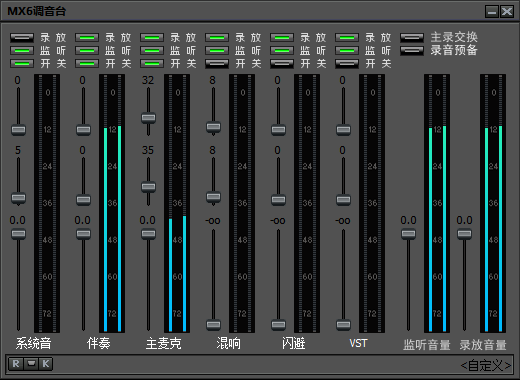Image resolution: width=520 pixels, height=380 pixels.
Task: Click 主麦克 middle slider handle showing 35
Action: coord(148,187)
